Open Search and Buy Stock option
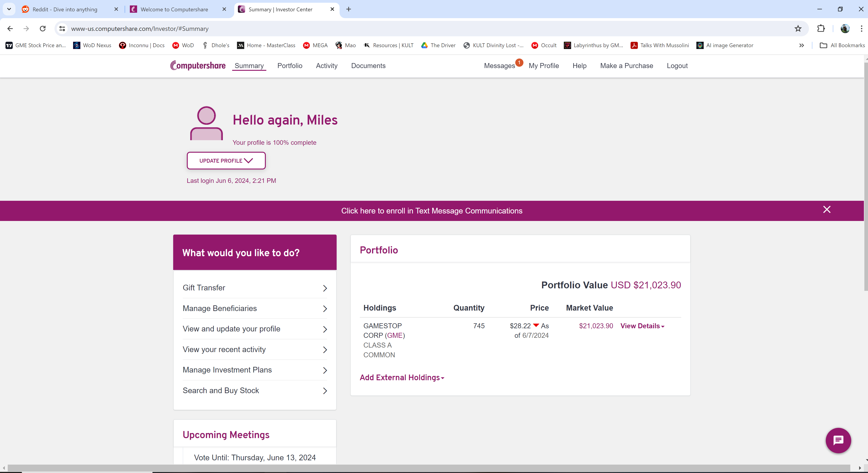This screenshot has height=473, width=868. point(255,390)
